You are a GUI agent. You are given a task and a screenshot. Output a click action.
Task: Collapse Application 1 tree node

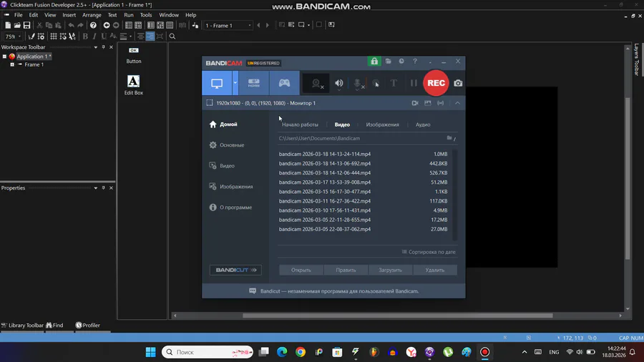click(x=4, y=57)
